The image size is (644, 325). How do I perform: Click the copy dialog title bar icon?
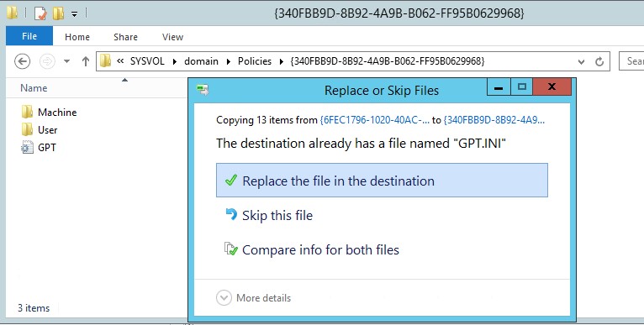(x=202, y=89)
